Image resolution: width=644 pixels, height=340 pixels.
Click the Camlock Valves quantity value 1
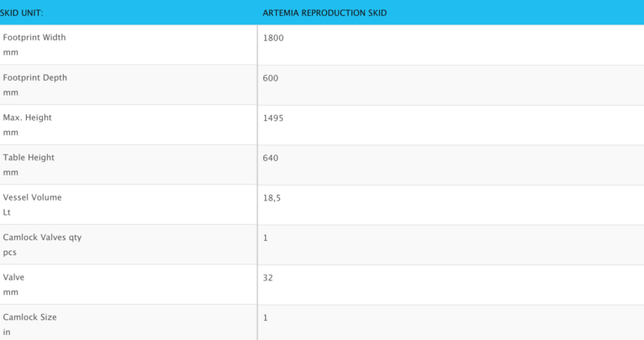[x=266, y=238]
